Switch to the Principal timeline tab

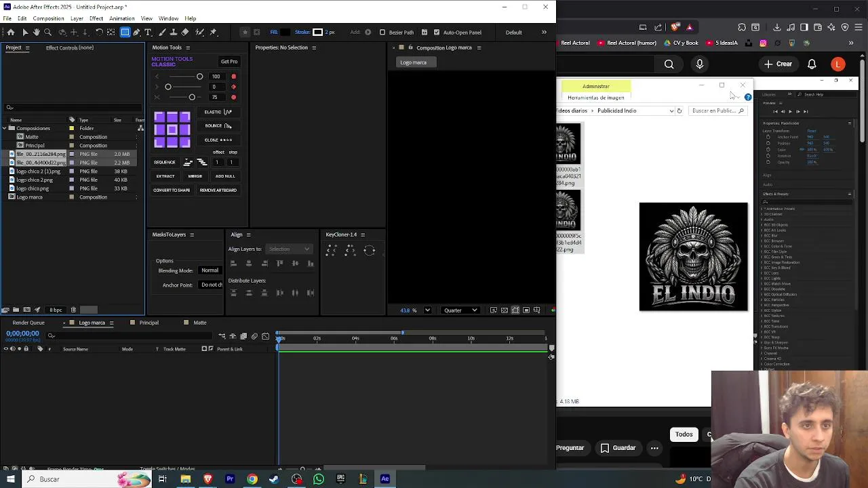149,323
